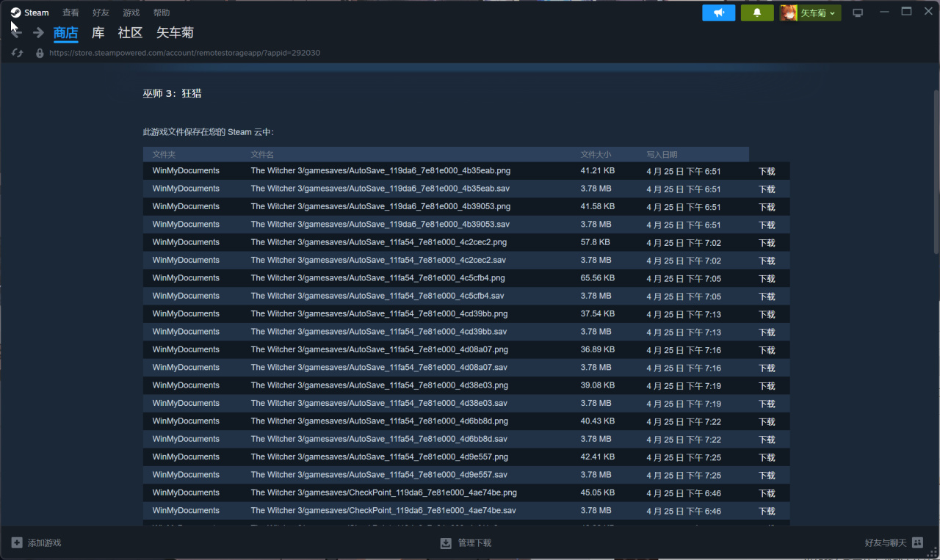The width and height of the screenshot is (940, 560).
Task: Switch to the 库 tab
Action: (x=98, y=33)
